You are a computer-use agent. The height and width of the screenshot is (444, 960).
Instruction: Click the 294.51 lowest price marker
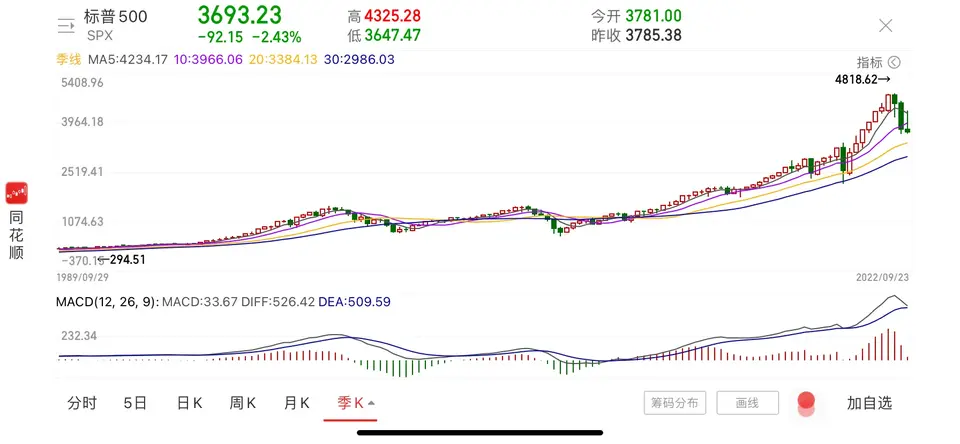[122, 260]
